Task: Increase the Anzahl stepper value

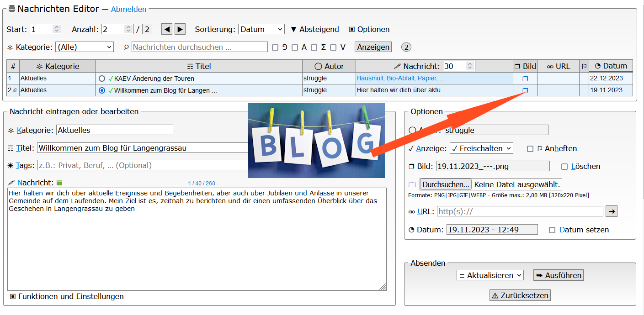Action: [x=128, y=27]
